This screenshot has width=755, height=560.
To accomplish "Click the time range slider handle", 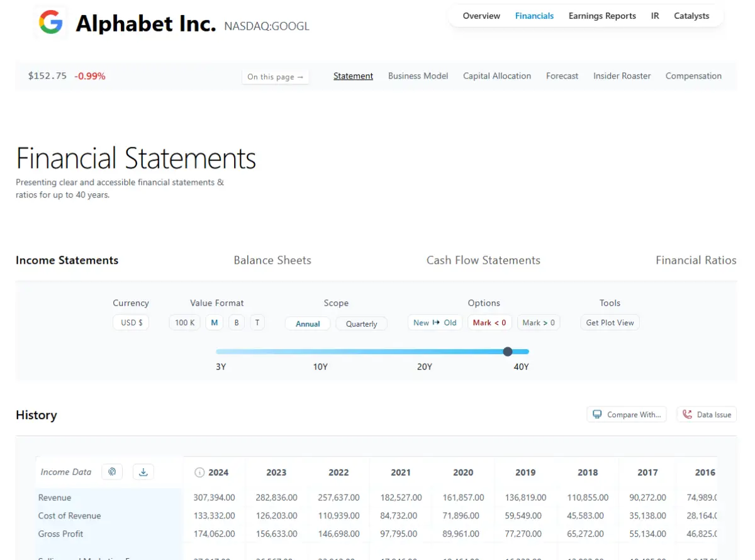I will coord(508,352).
